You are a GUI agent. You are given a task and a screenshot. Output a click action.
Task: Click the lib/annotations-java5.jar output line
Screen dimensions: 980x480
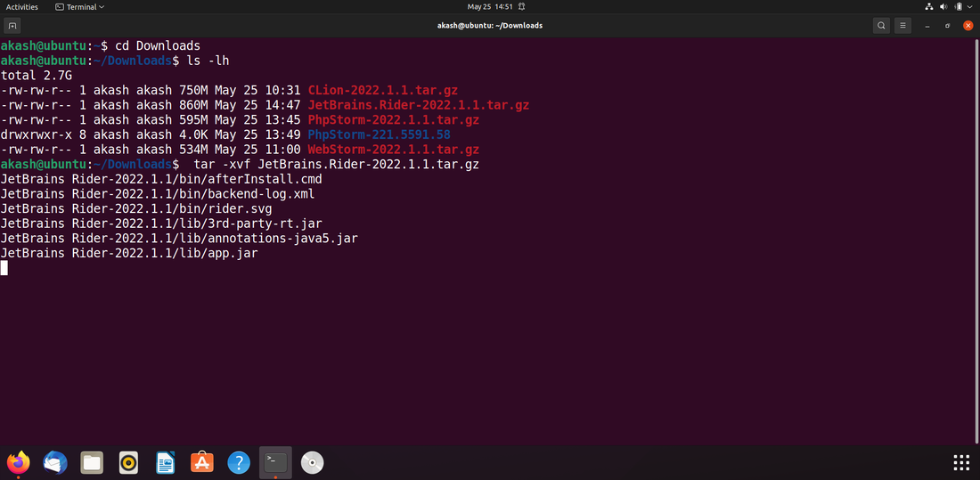click(179, 240)
